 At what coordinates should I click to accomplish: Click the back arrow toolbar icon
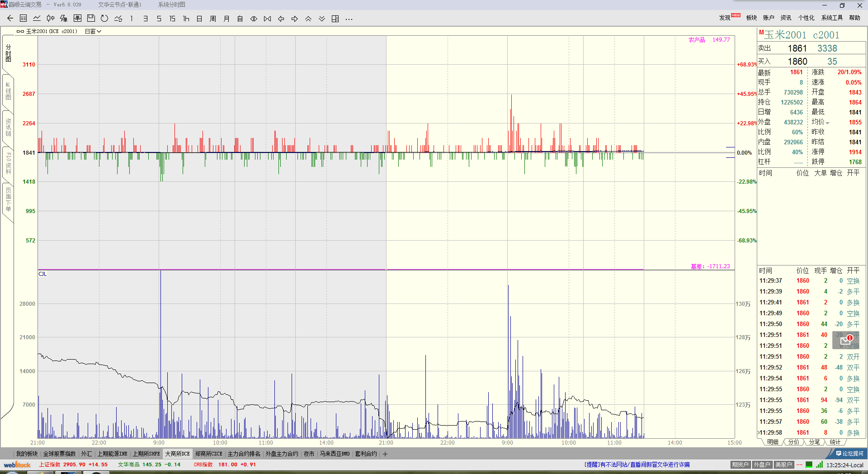[x=10, y=19]
